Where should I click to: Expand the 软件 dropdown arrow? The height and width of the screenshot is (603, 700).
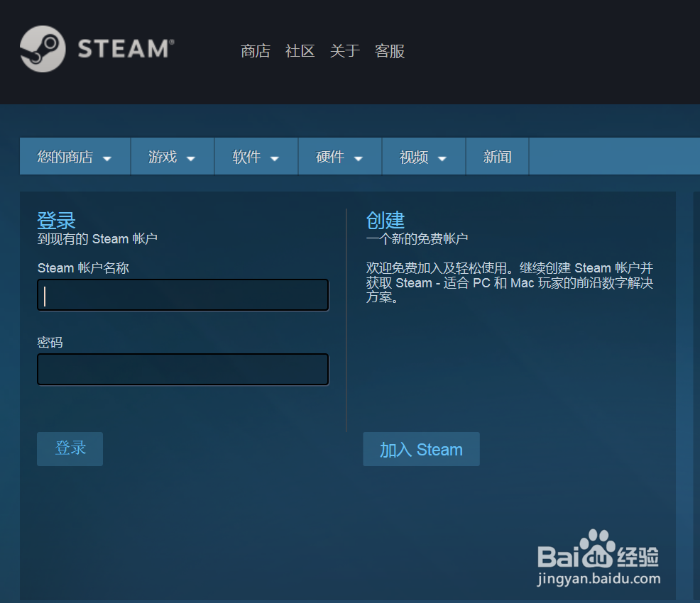click(x=275, y=159)
